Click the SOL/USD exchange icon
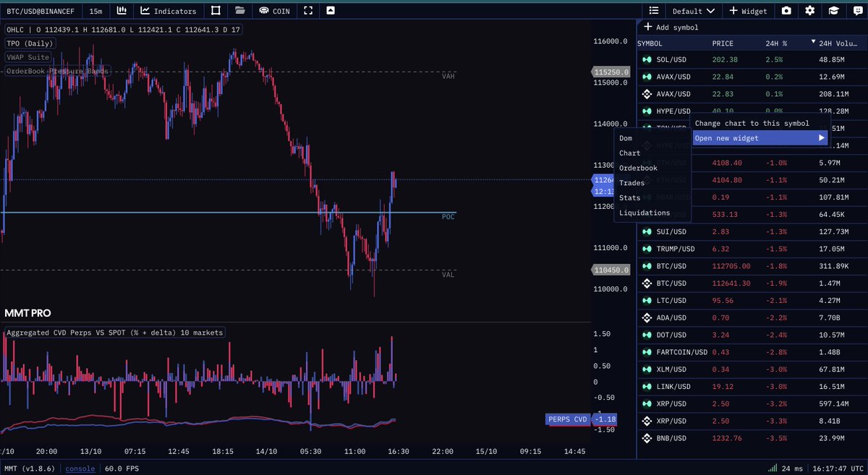This screenshot has height=475, width=868. click(x=647, y=59)
